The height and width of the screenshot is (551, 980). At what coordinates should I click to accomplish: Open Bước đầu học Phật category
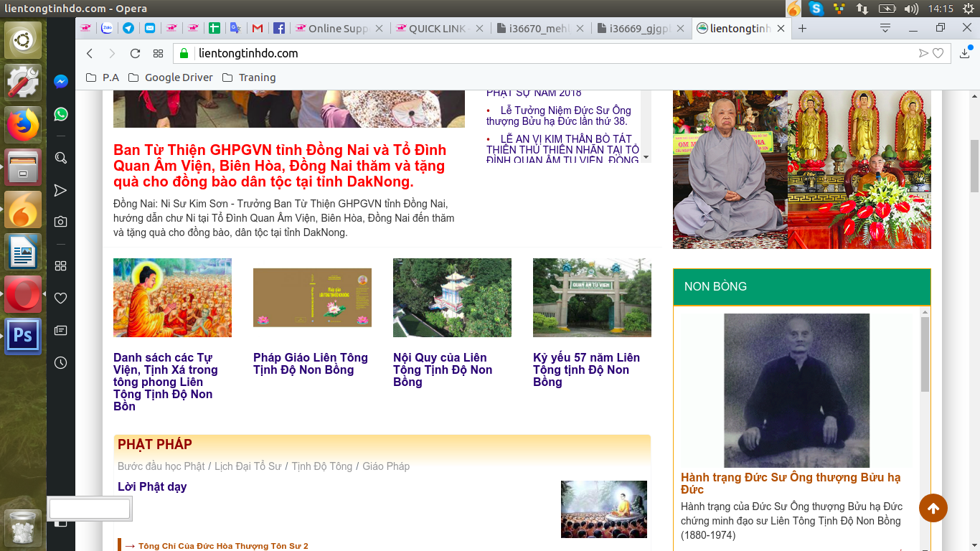click(161, 466)
